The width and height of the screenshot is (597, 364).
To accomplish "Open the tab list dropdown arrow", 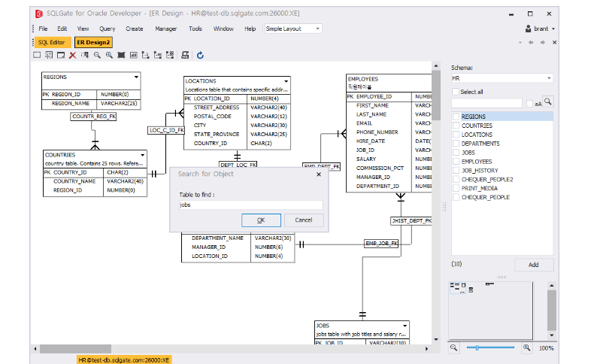I will [520, 42].
